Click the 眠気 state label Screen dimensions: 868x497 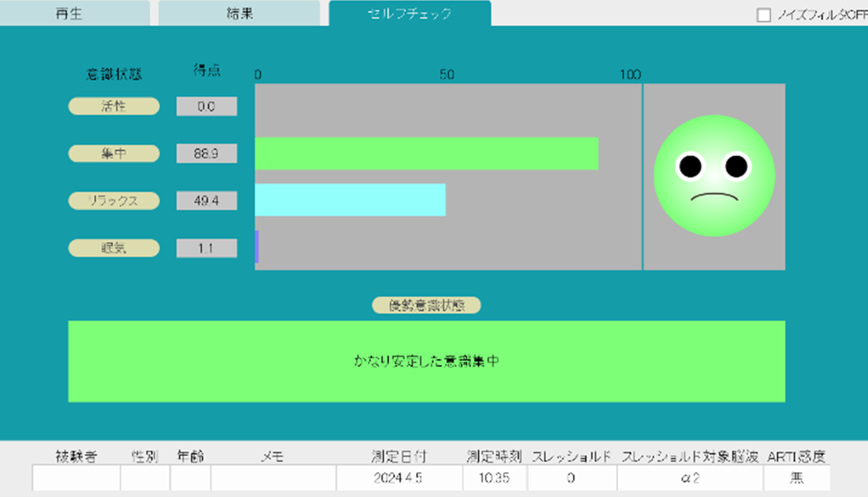114,248
